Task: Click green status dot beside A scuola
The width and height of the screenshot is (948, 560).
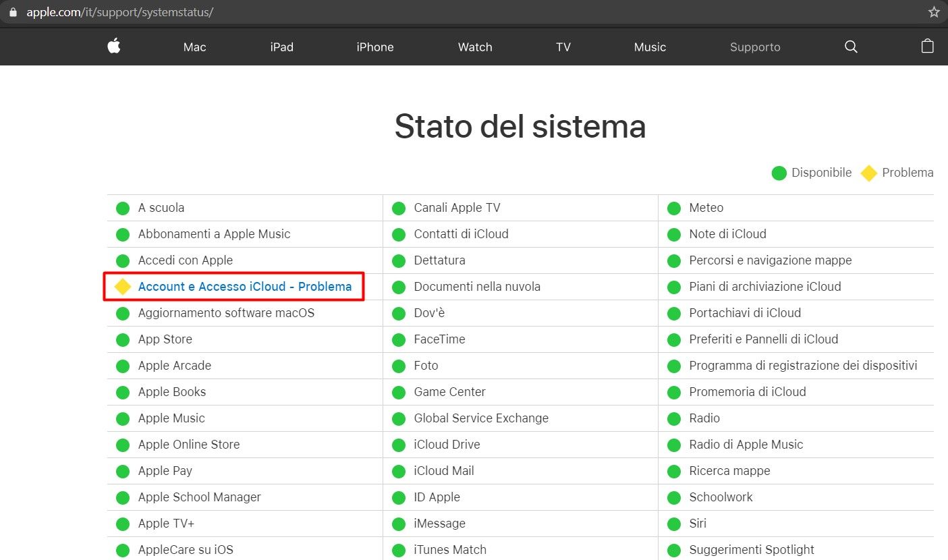Action: point(123,208)
